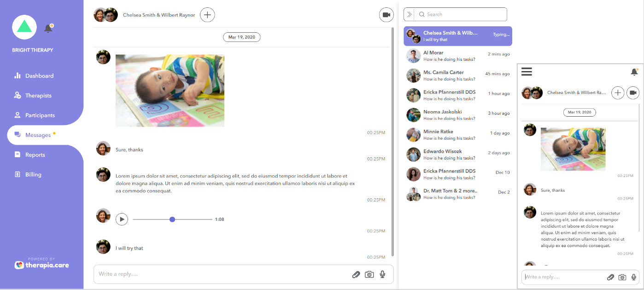Open the baby photo in main chat

pos(170,90)
